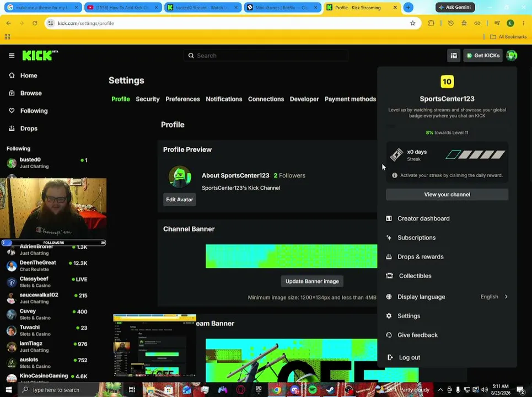The image size is (532, 397).
Task: Click the level 10 badge
Action: point(447,82)
